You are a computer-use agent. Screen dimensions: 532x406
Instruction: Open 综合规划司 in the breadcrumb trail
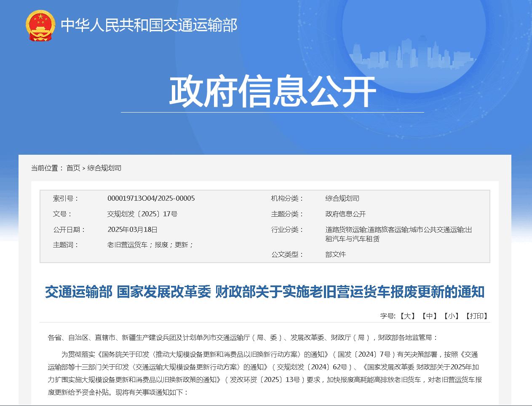coord(104,168)
